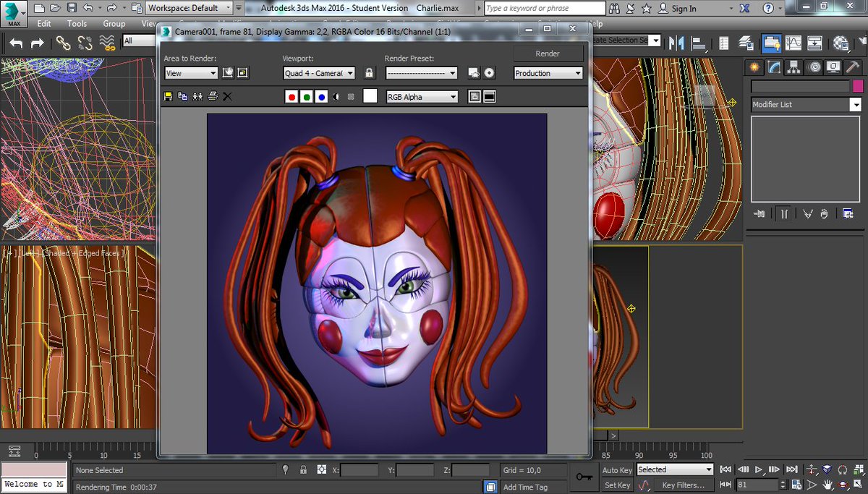Image resolution: width=868 pixels, height=494 pixels.
Task: Open the Selected key filter dropdown
Action: [x=675, y=470]
